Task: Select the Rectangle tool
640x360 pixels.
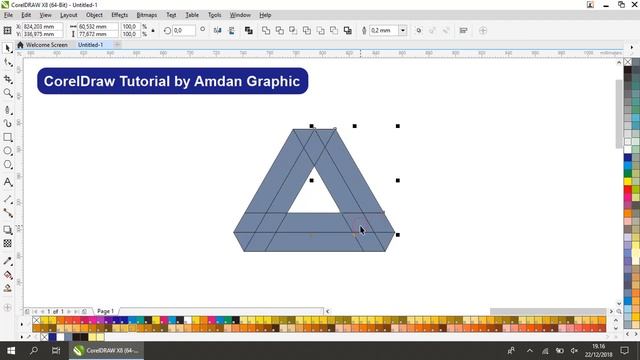Action: coord(7,137)
